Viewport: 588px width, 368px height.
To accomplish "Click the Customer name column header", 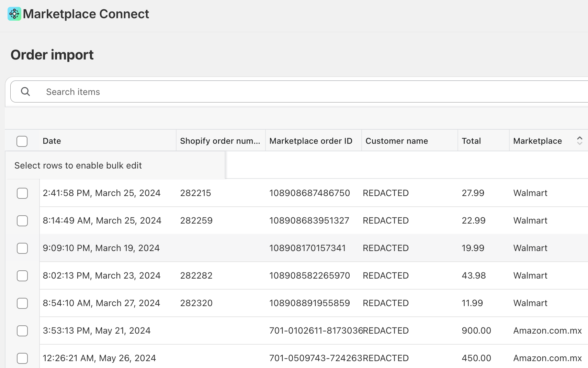I will click(x=396, y=141).
